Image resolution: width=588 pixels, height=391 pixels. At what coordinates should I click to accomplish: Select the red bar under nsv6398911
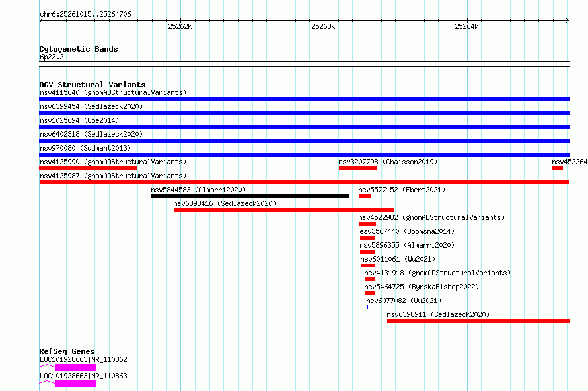click(478, 321)
